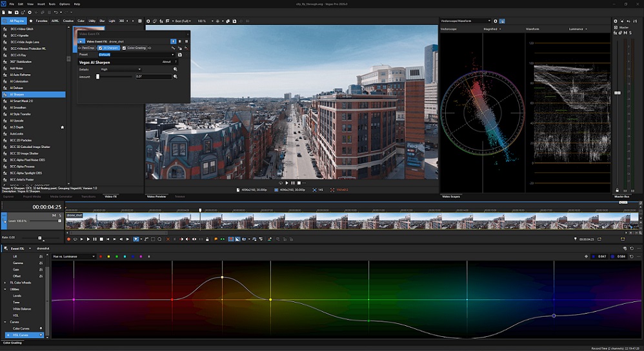Uncheck the AI Sharpen effect checkbox
The width and height of the screenshot is (644, 351).
coord(100,48)
